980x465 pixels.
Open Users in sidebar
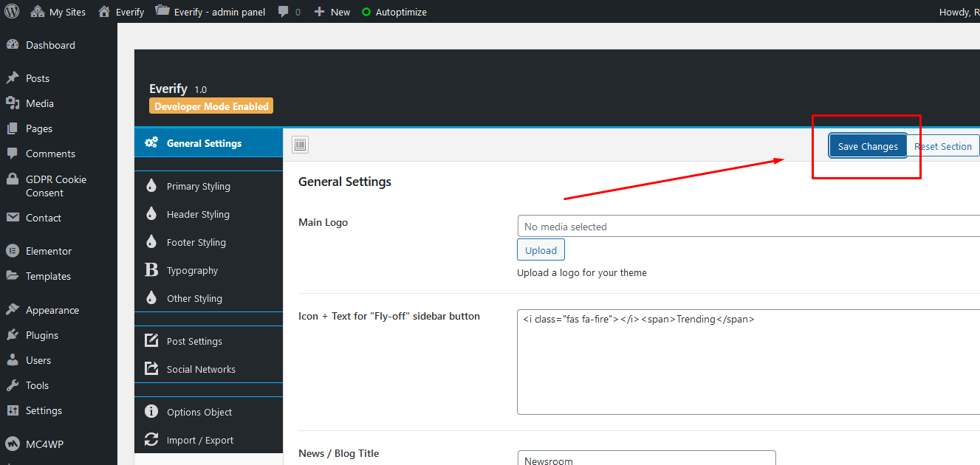pyautogui.click(x=38, y=360)
